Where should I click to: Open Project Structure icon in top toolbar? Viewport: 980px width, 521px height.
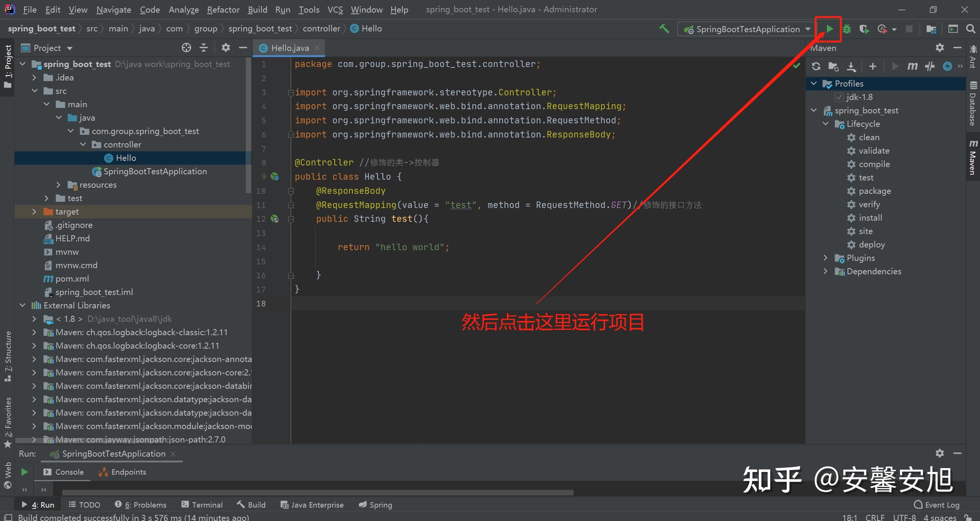click(931, 29)
